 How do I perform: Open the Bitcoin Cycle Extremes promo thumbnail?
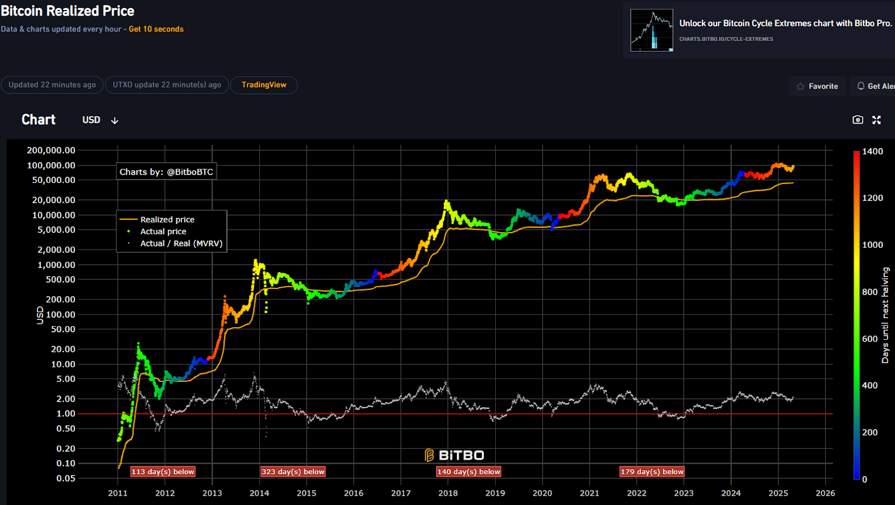(x=651, y=30)
